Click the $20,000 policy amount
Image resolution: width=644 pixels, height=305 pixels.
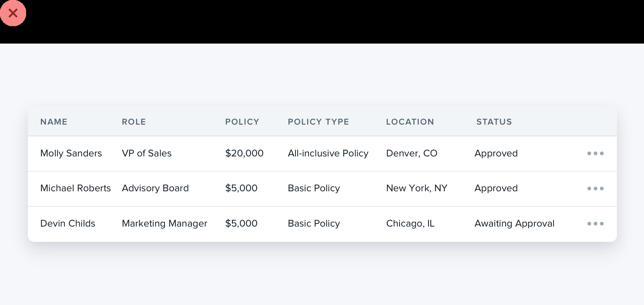click(244, 153)
